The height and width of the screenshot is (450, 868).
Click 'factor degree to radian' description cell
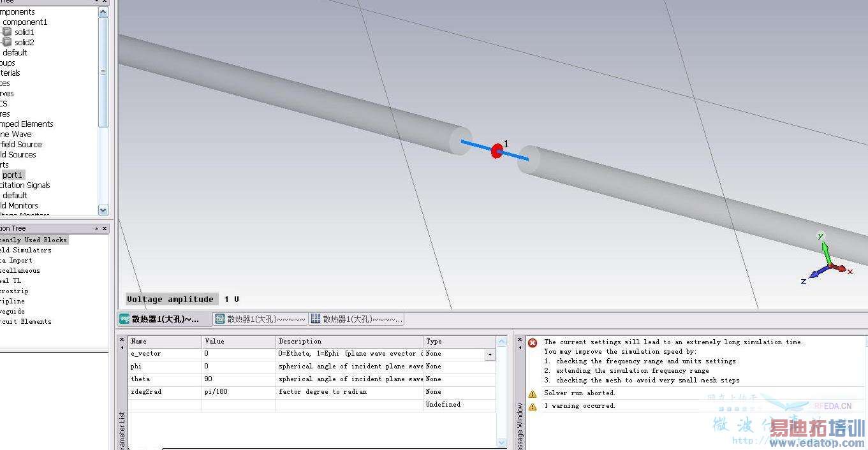(349, 392)
